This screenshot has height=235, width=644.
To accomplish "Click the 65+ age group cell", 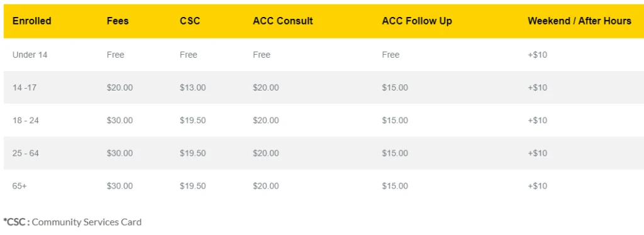I will pyautogui.click(x=19, y=186).
